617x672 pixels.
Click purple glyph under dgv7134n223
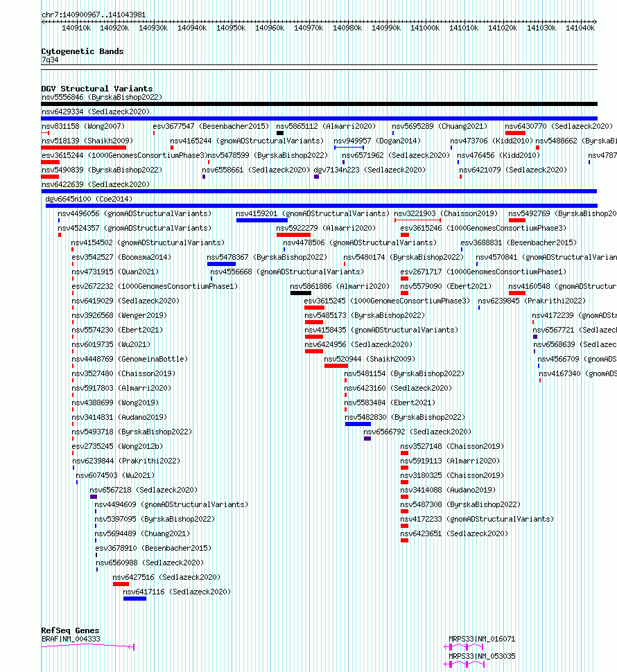(316, 177)
